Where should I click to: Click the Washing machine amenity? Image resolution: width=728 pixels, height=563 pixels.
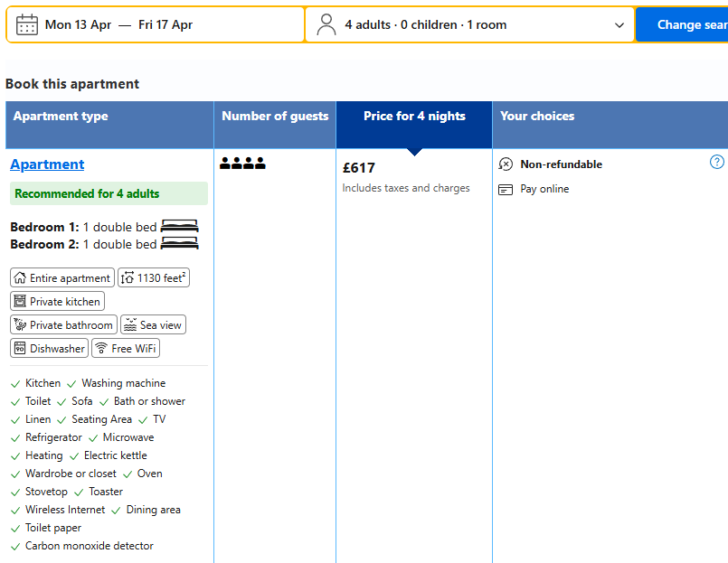pyautogui.click(x=124, y=383)
